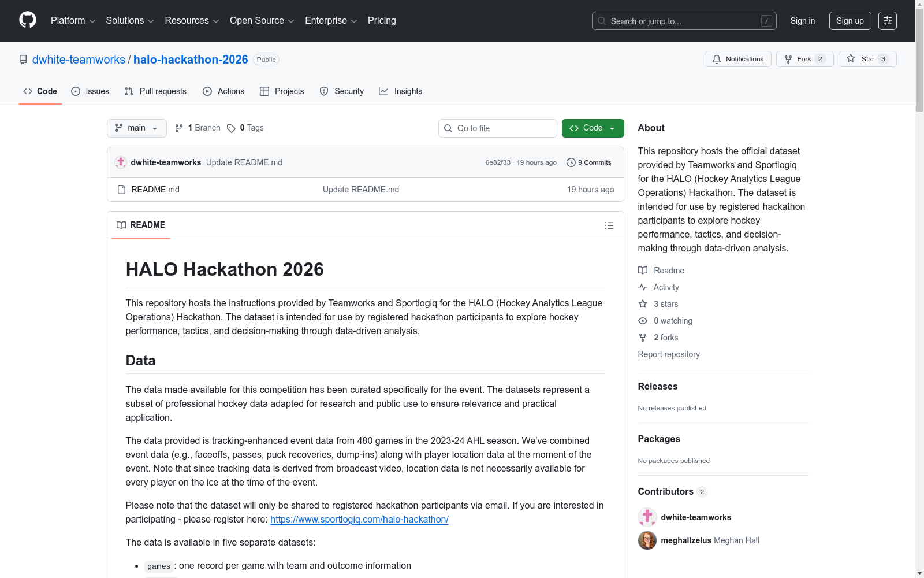
Task: Click the Report repository link
Action: coord(669,354)
